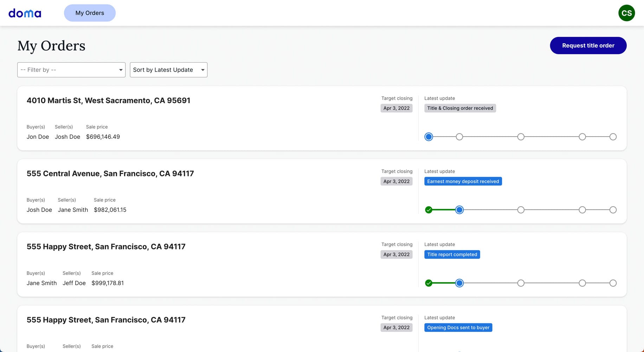This screenshot has height=352, width=644.
Task: Open the Sort by Latest Update dropdown
Action: coord(168,70)
